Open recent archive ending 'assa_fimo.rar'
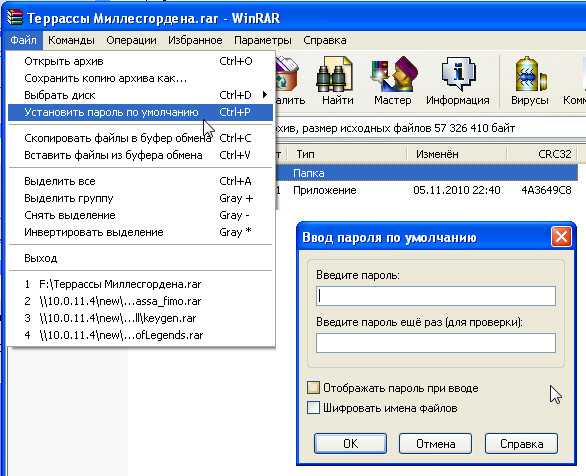Image resolution: width=586 pixels, height=476 pixels. [x=140, y=301]
